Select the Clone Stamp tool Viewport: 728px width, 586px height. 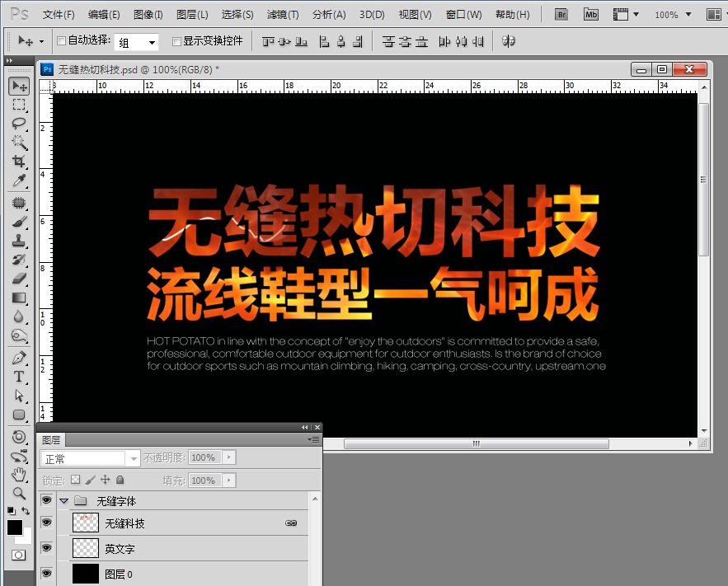pyautogui.click(x=19, y=241)
